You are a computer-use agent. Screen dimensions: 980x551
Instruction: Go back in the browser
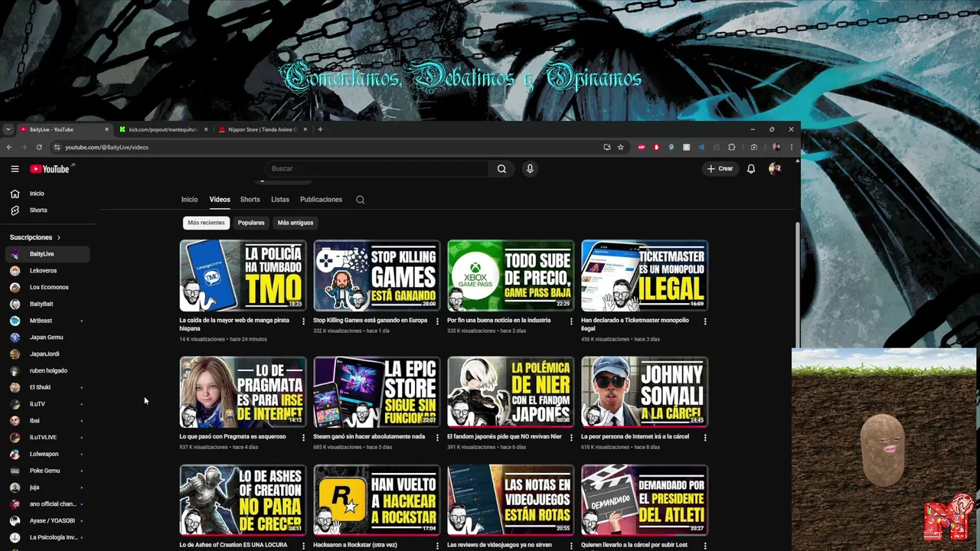coord(9,147)
